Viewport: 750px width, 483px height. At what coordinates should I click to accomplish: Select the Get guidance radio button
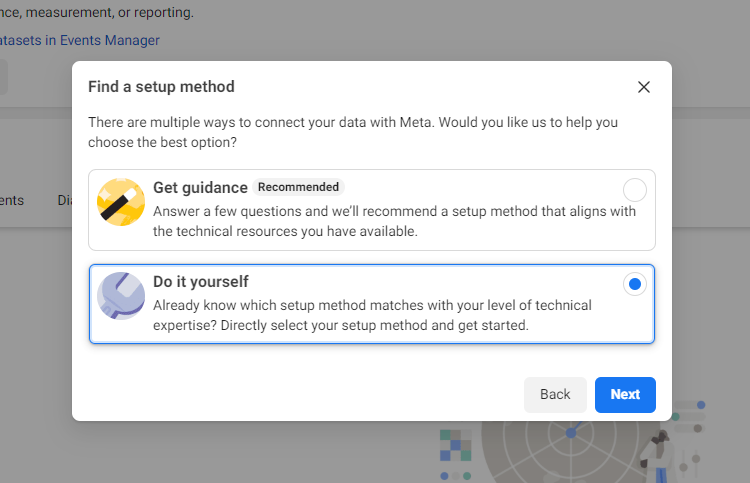635,190
